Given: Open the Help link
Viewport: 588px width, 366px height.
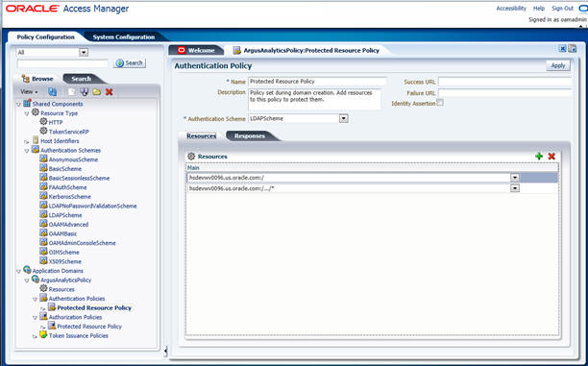Looking at the screenshot, I should coord(539,9).
